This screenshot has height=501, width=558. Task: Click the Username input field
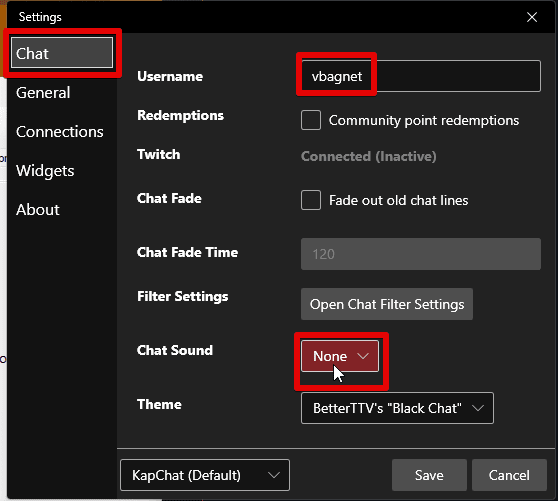point(421,76)
